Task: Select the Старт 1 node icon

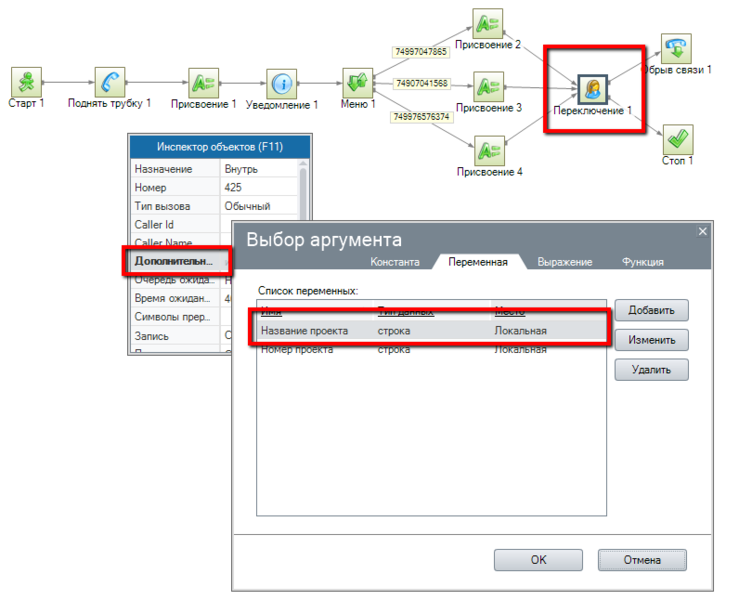Action: tap(26, 82)
